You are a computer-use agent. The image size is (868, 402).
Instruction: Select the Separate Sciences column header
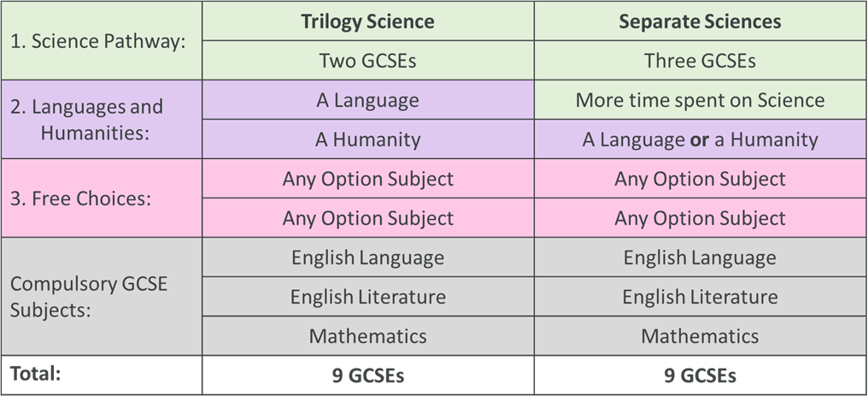coord(700,22)
